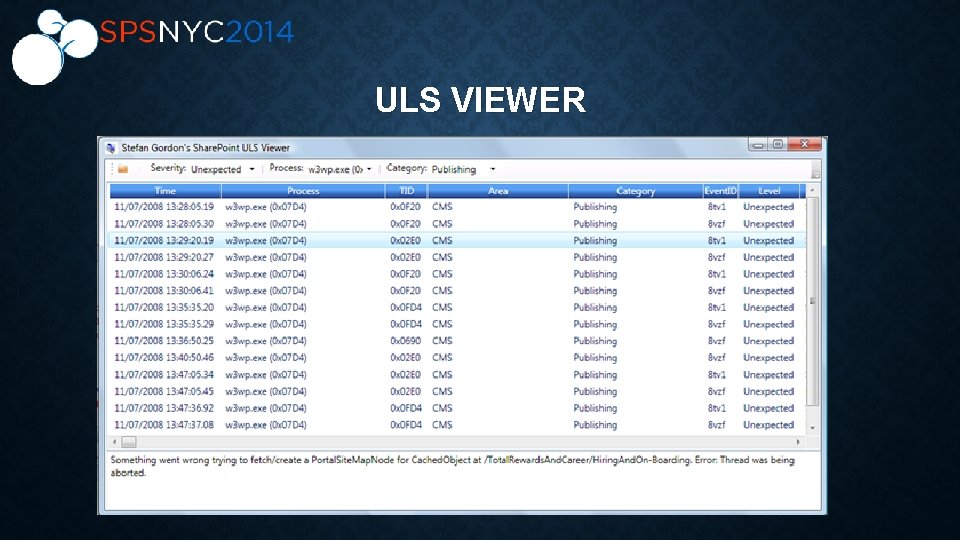Sort by the TID column header
The image size is (960, 540).
tap(407, 190)
